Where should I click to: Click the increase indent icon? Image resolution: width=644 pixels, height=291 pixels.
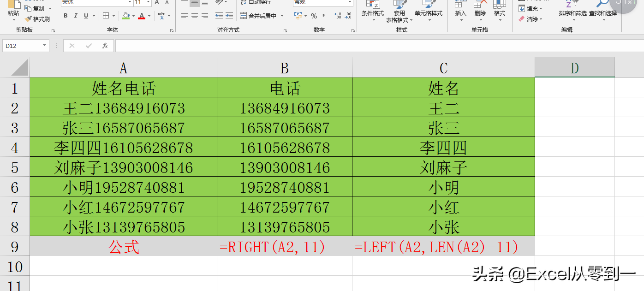coord(229,16)
